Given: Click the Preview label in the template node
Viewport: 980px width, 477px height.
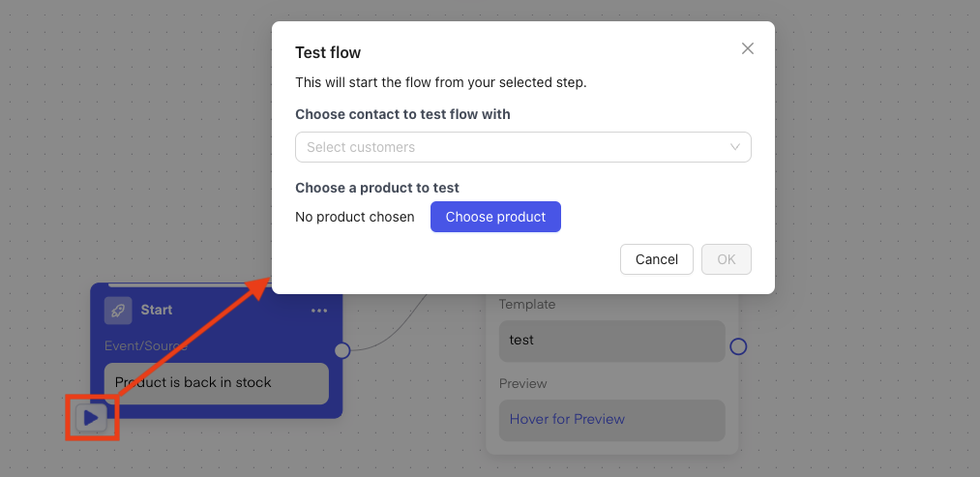Looking at the screenshot, I should coord(522,383).
